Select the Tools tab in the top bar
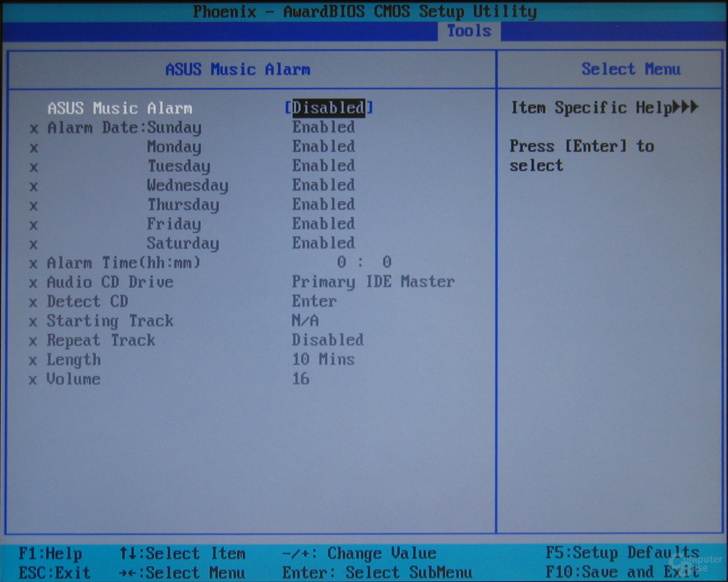728x582 pixels. tap(469, 31)
